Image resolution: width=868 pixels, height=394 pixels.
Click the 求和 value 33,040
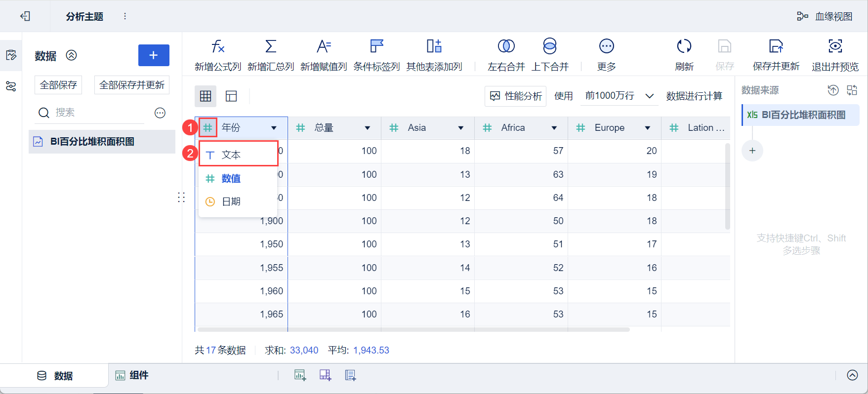coord(304,350)
